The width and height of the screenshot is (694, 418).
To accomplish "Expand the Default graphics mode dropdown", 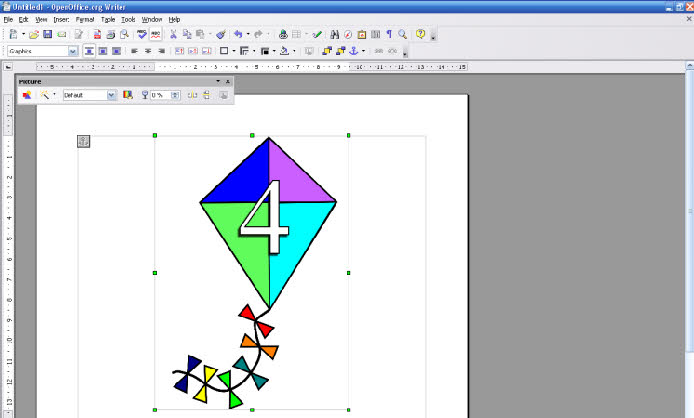I will click(112, 95).
